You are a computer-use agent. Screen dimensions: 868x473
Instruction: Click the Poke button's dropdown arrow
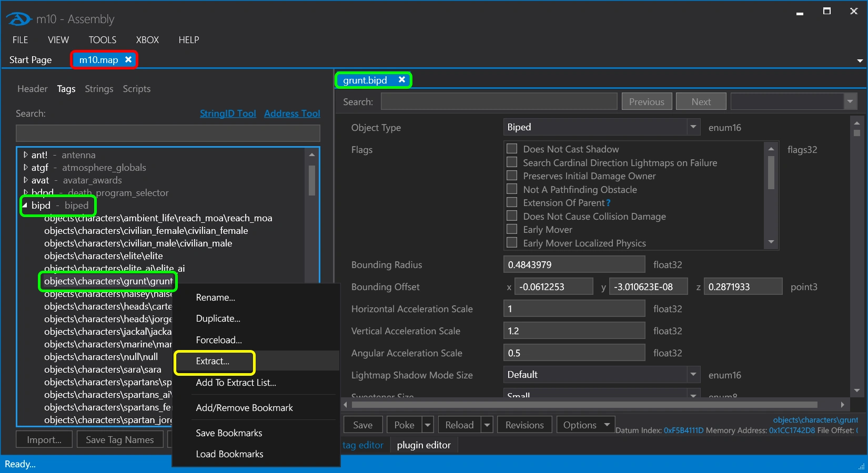click(x=428, y=425)
